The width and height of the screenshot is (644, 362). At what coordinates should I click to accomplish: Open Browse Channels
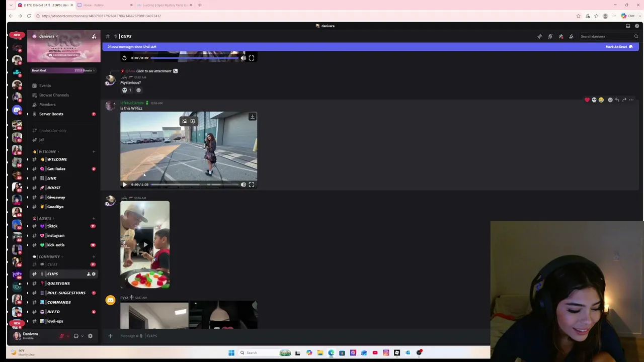coord(63,95)
